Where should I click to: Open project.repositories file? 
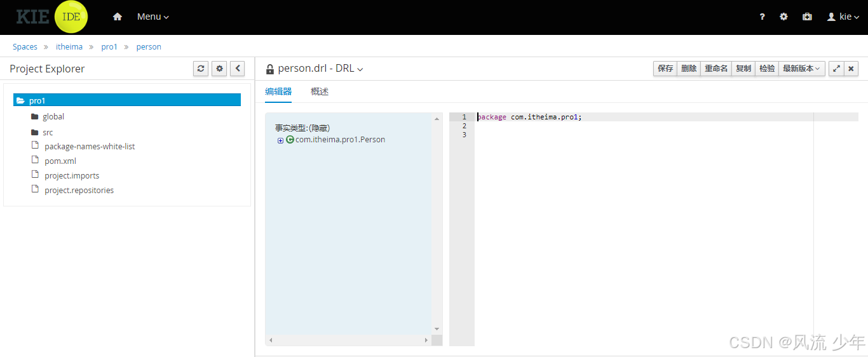(79, 191)
